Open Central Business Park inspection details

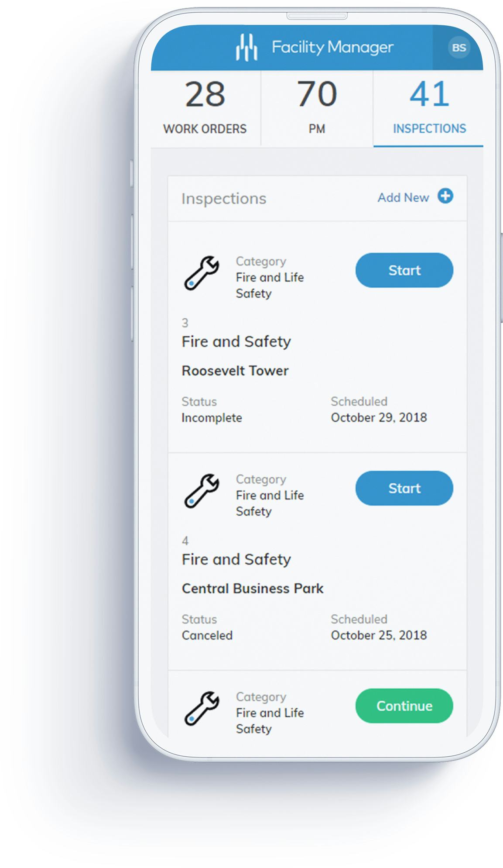(x=253, y=588)
